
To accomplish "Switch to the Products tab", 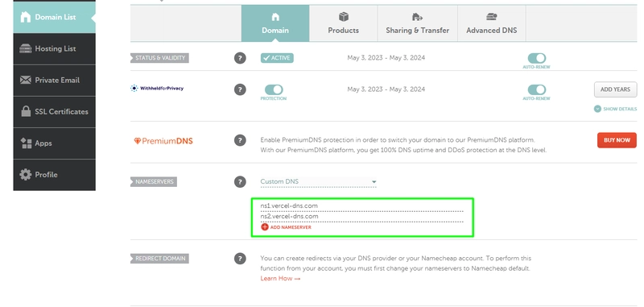I will pos(344,23).
